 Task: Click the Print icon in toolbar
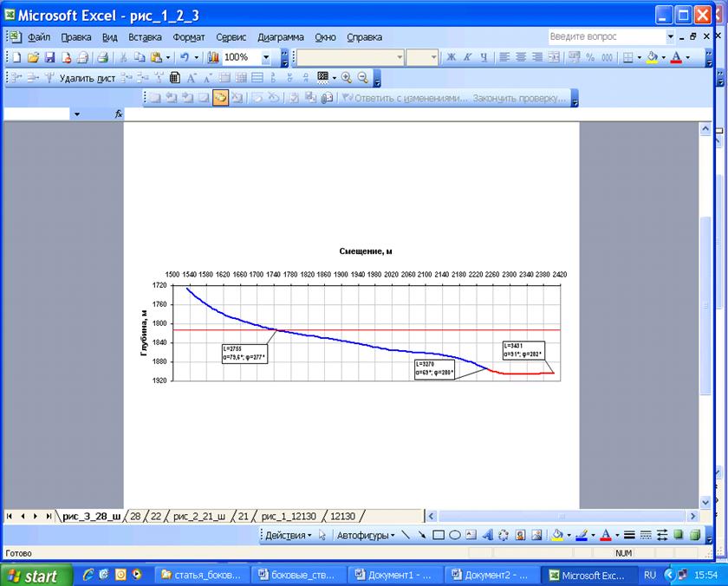[x=101, y=57]
